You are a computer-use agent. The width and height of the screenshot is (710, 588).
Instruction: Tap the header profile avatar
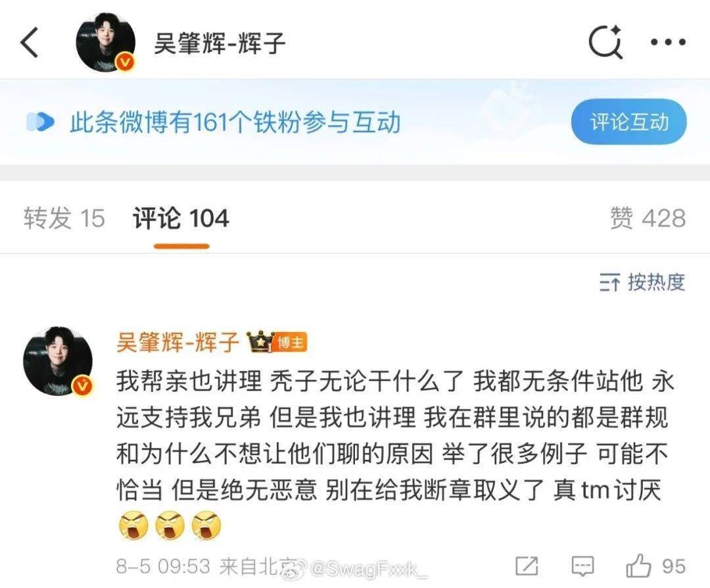tap(105, 42)
